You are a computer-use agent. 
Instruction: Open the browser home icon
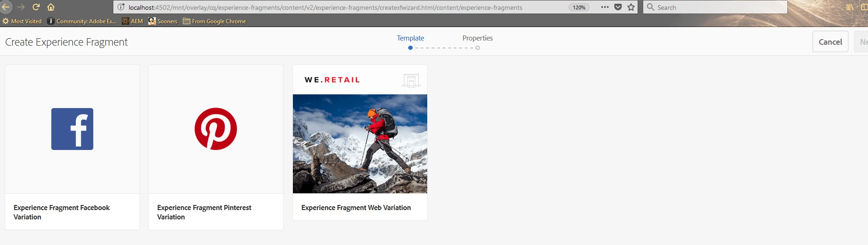pos(51,7)
